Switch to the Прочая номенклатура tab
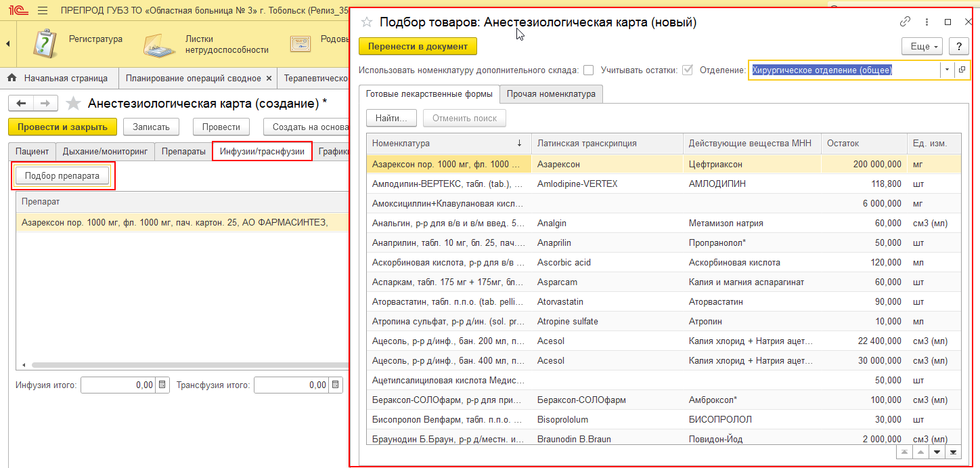 pyautogui.click(x=551, y=94)
